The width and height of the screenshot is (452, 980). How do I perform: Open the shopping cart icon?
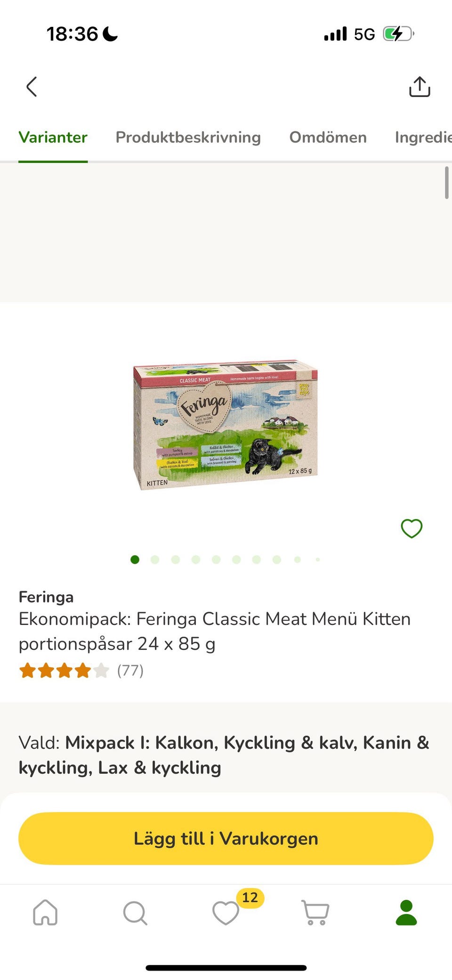(315, 913)
